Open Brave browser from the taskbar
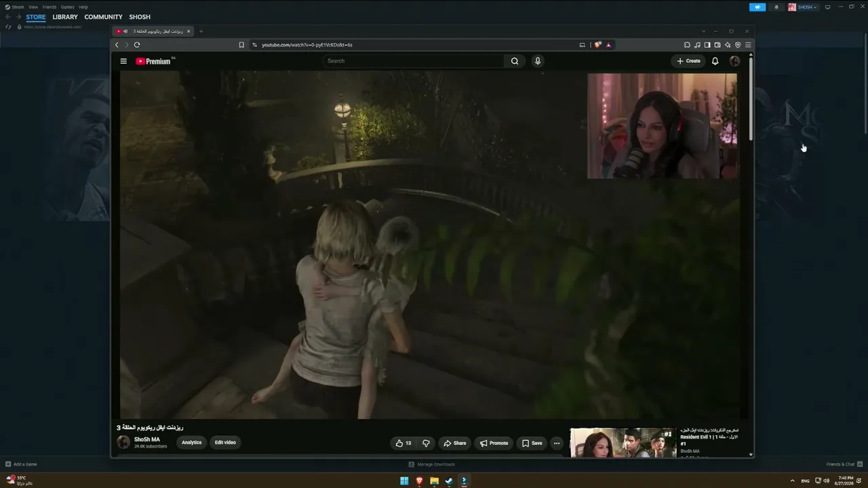This screenshot has width=868, height=488. pos(419,481)
